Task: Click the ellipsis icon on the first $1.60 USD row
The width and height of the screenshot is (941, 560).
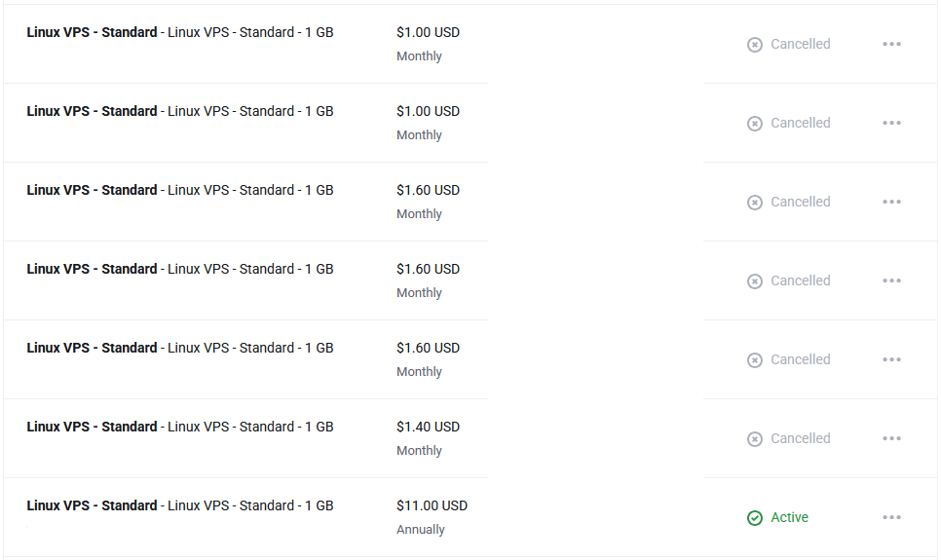Action: (891, 202)
